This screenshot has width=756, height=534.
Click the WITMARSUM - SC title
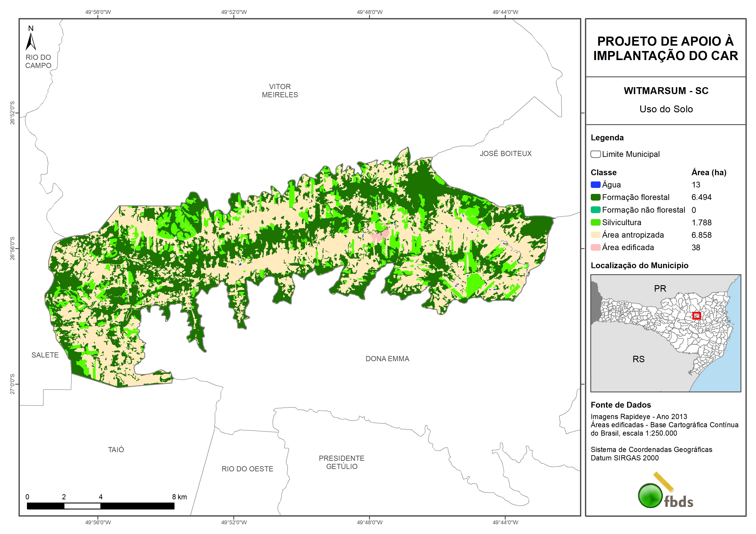[666, 91]
